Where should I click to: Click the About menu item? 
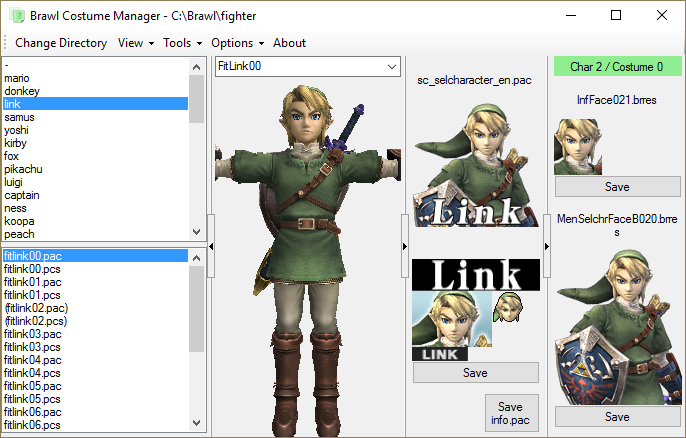tap(289, 43)
